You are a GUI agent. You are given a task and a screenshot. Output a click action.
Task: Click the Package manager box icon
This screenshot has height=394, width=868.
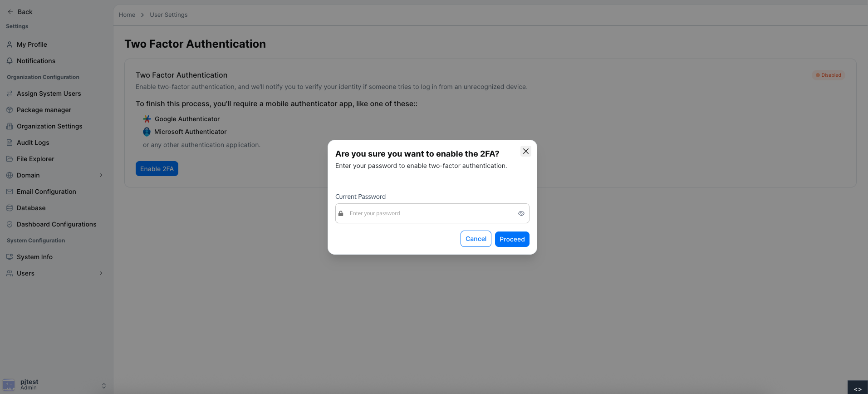tap(10, 110)
